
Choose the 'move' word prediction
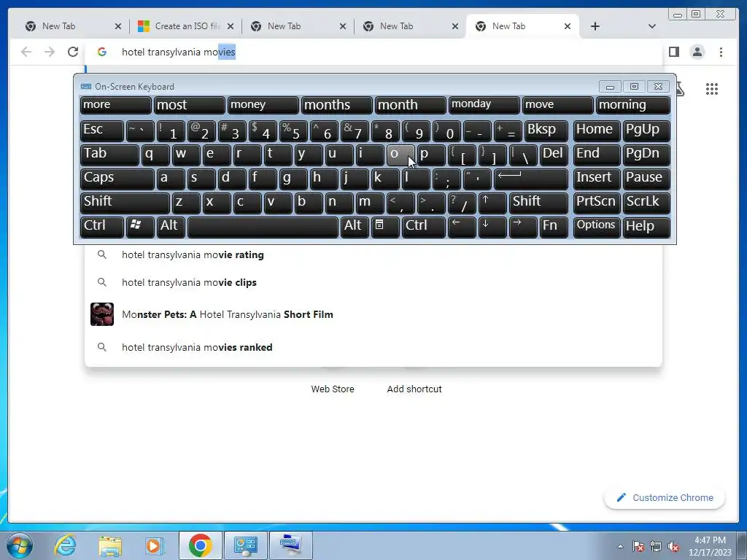tap(558, 105)
